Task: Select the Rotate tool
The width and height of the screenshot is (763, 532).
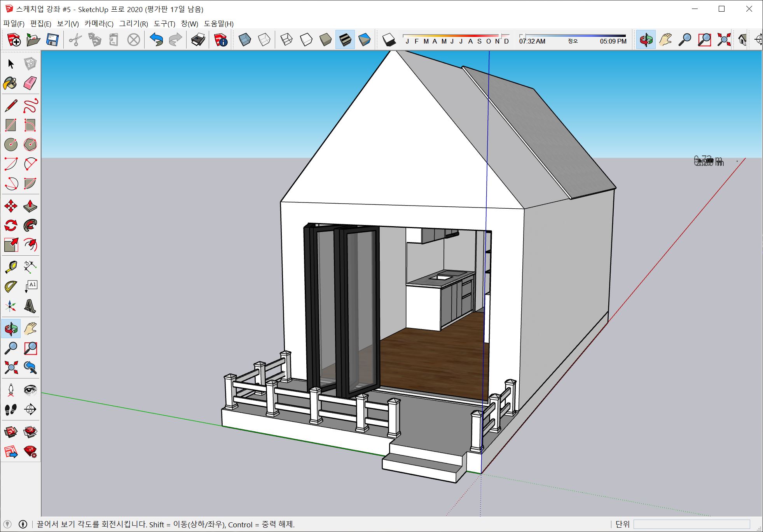Action: 11,225
